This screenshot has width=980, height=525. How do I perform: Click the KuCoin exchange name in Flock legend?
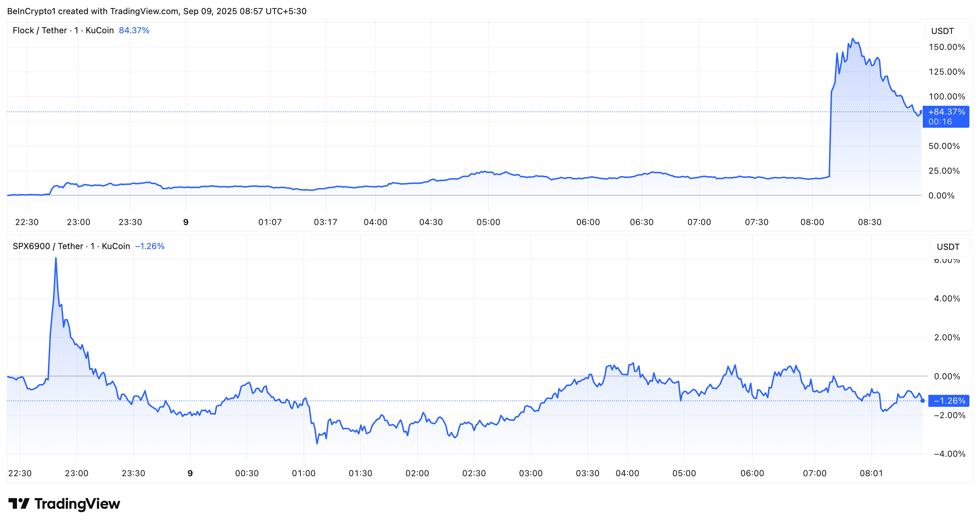pyautogui.click(x=100, y=30)
